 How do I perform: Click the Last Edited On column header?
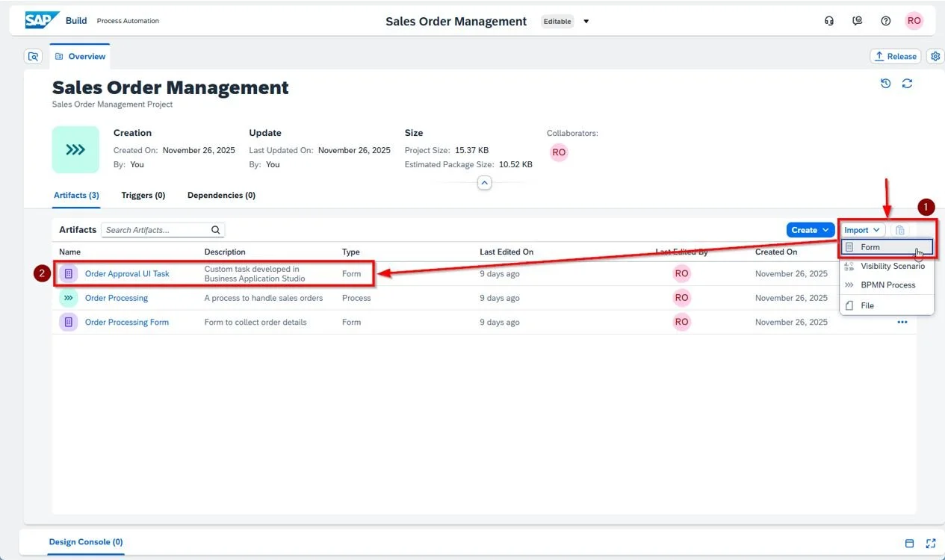click(506, 252)
